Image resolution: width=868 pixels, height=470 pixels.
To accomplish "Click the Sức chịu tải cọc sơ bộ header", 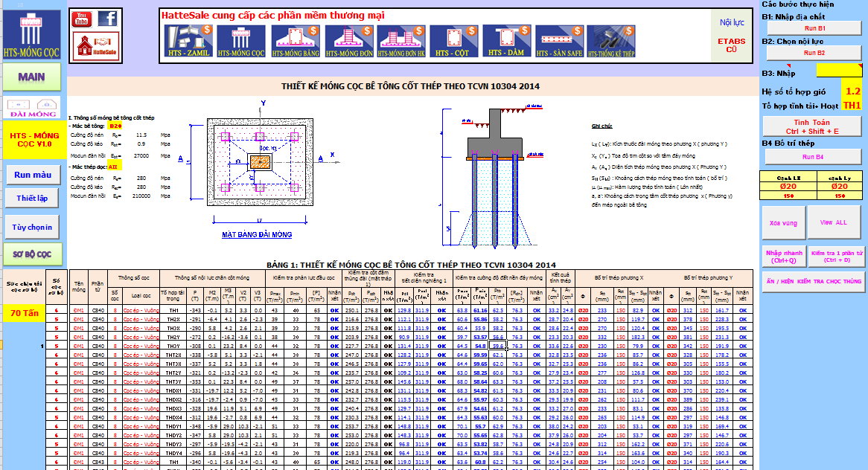I will (25, 286).
